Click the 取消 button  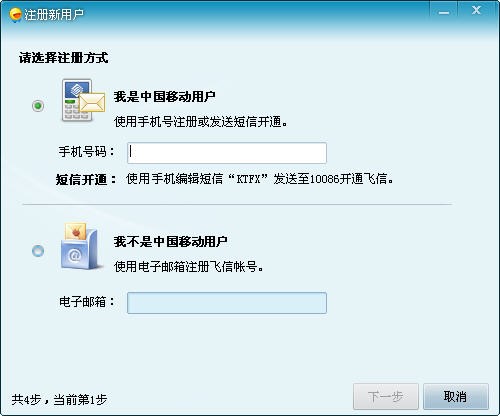pos(455,396)
